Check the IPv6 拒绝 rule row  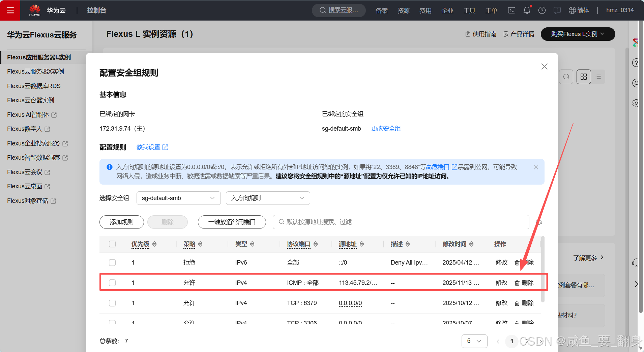[112, 263]
